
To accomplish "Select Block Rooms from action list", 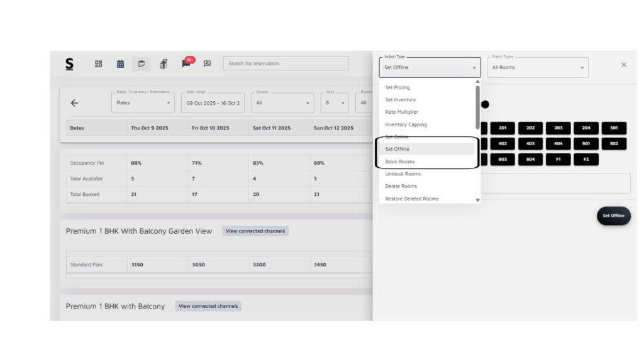I will point(400,162).
